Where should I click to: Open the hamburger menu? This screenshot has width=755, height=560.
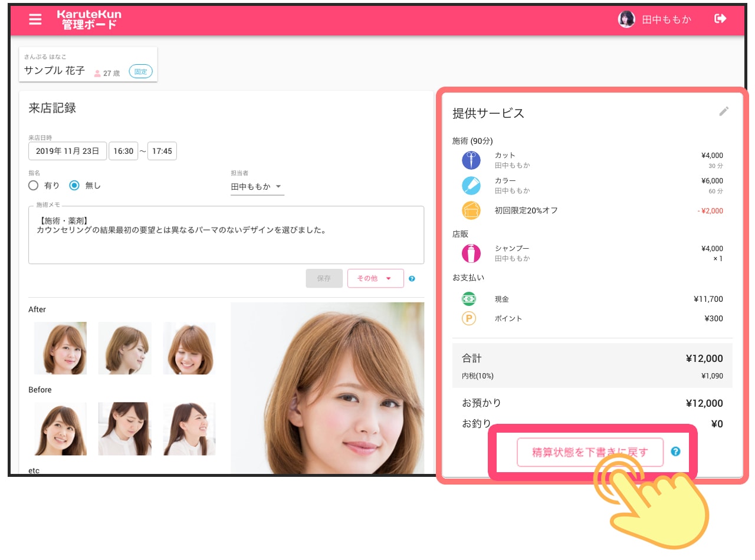coord(35,19)
